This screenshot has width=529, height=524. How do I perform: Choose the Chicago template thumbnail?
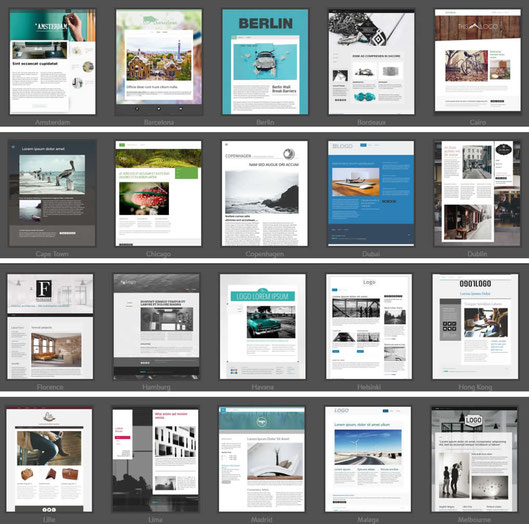[158, 193]
